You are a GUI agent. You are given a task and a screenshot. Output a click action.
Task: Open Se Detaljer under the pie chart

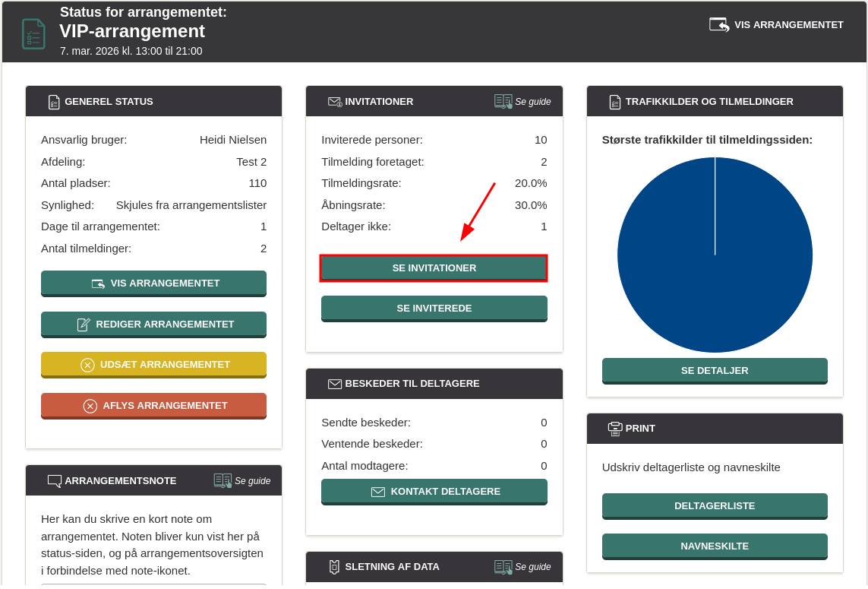714,371
